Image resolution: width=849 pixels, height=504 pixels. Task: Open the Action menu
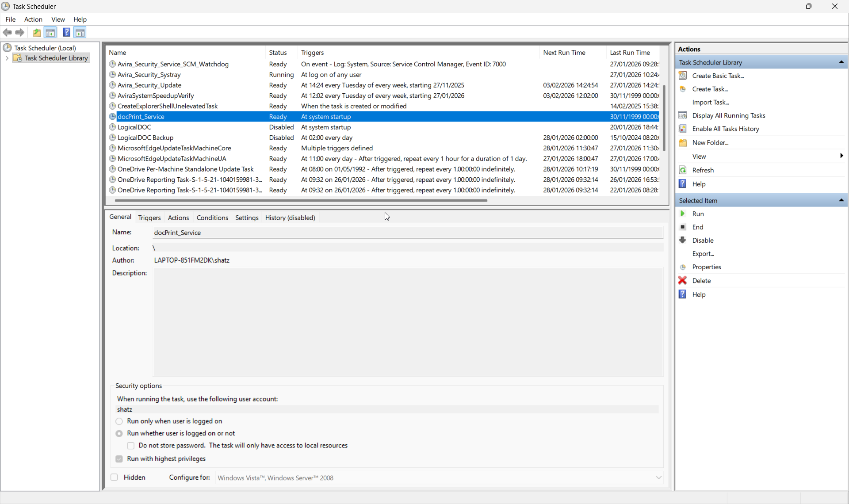click(33, 19)
